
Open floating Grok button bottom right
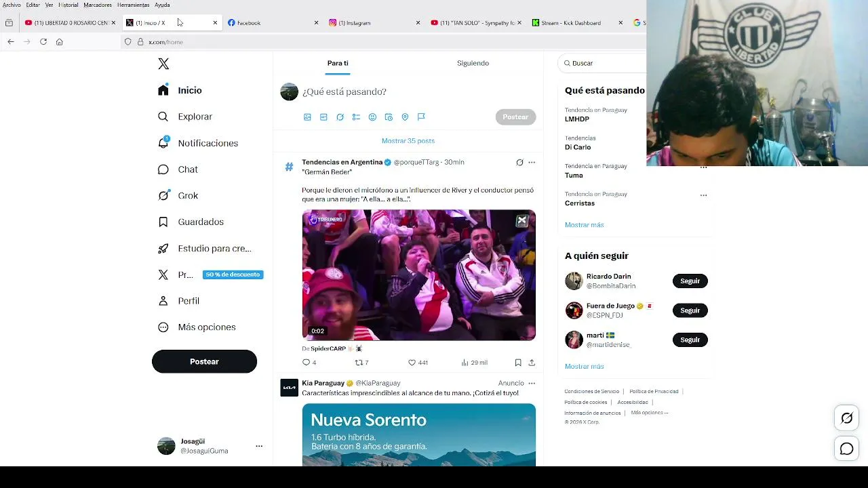847,418
